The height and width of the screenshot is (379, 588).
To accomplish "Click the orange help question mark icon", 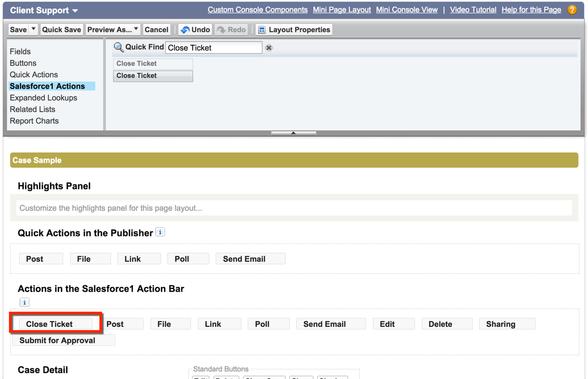I will pos(572,10).
